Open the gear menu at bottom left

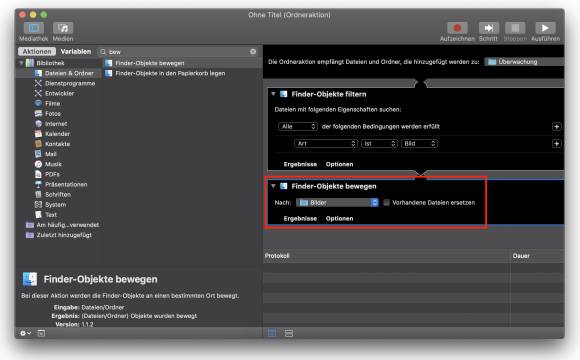[25, 333]
